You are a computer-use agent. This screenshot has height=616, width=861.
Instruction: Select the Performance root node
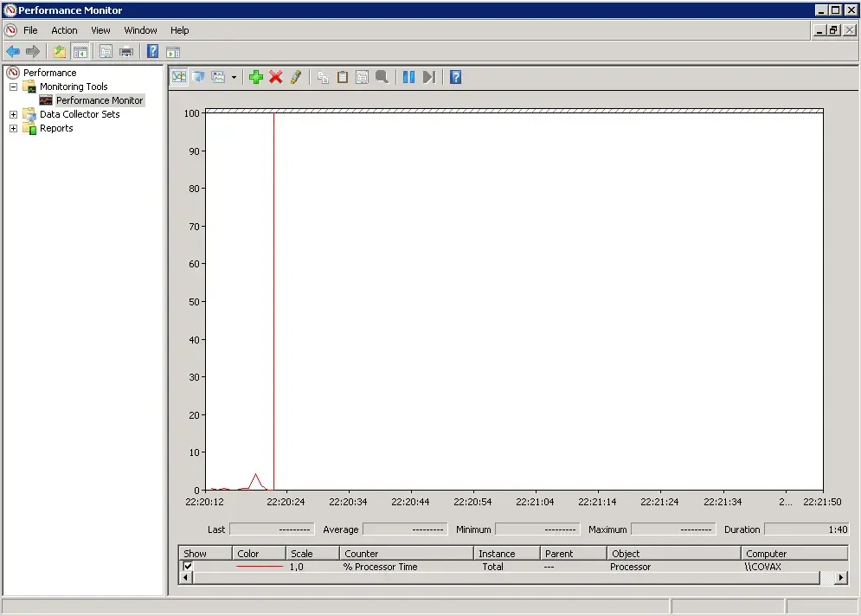pyautogui.click(x=50, y=73)
